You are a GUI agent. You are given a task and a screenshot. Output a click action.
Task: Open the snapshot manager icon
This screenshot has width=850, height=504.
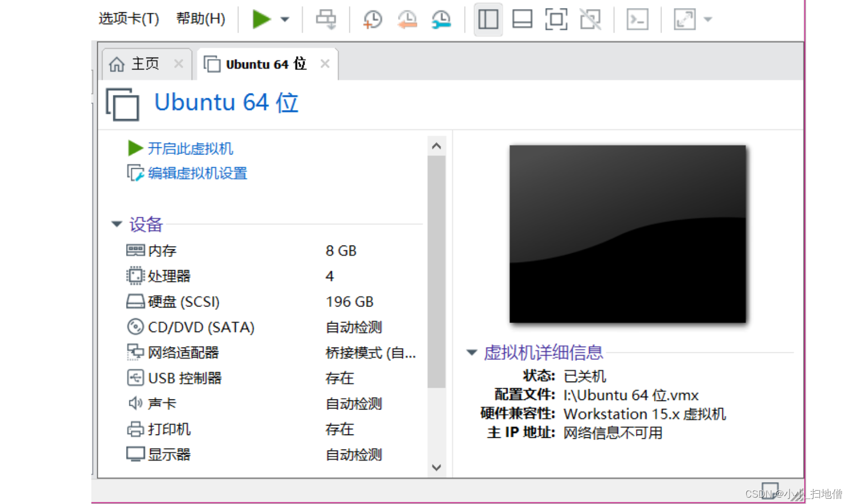pos(441,19)
